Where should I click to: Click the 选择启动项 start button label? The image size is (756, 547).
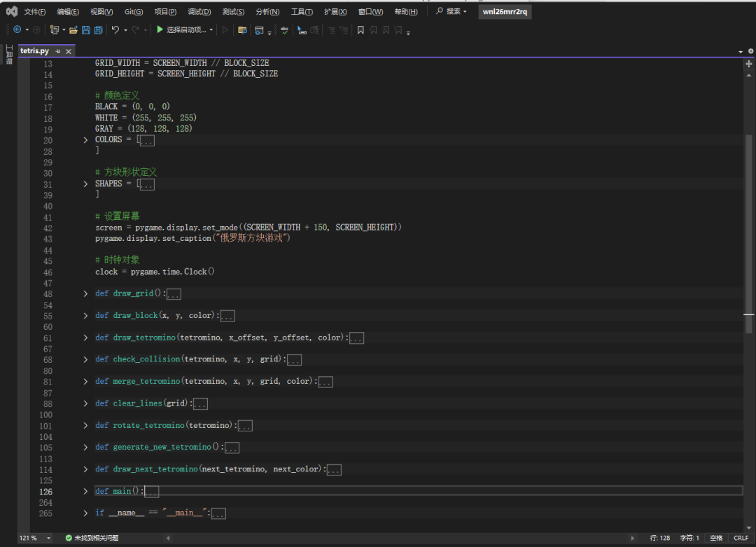186,30
